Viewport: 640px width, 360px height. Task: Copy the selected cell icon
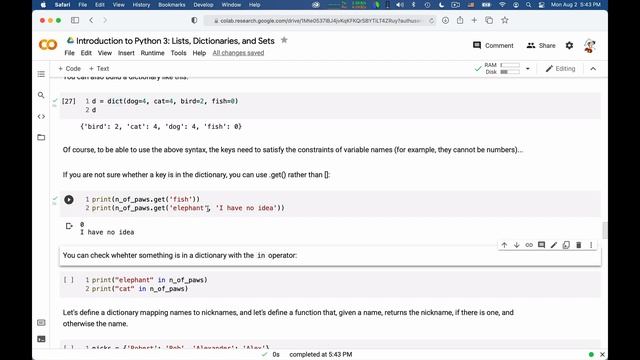pos(566,245)
